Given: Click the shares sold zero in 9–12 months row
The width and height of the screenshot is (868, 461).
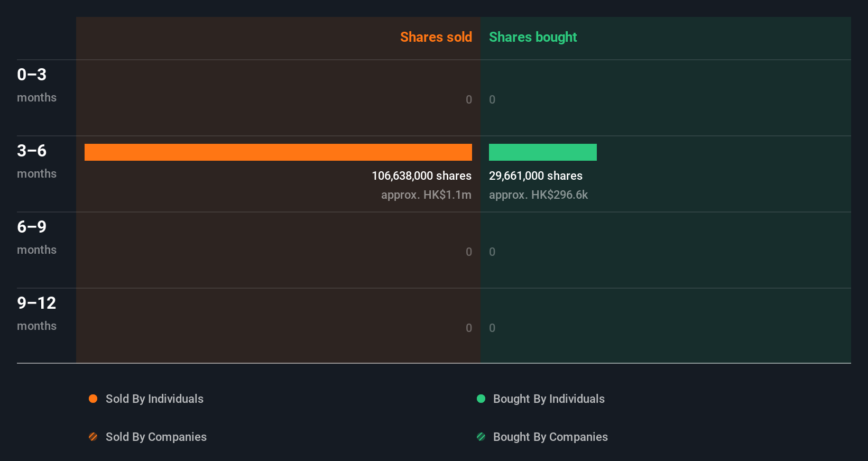Looking at the screenshot, I should (469, 328).
